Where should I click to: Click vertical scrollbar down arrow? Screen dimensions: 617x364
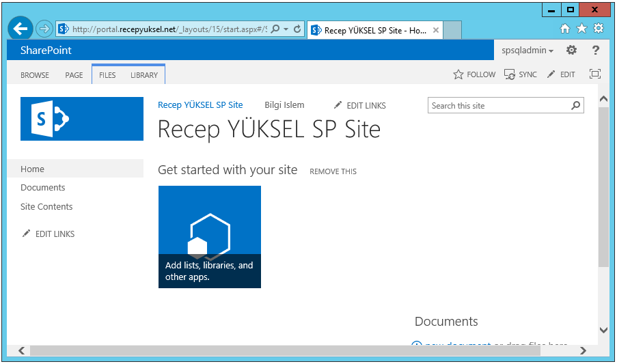[603, 330]
